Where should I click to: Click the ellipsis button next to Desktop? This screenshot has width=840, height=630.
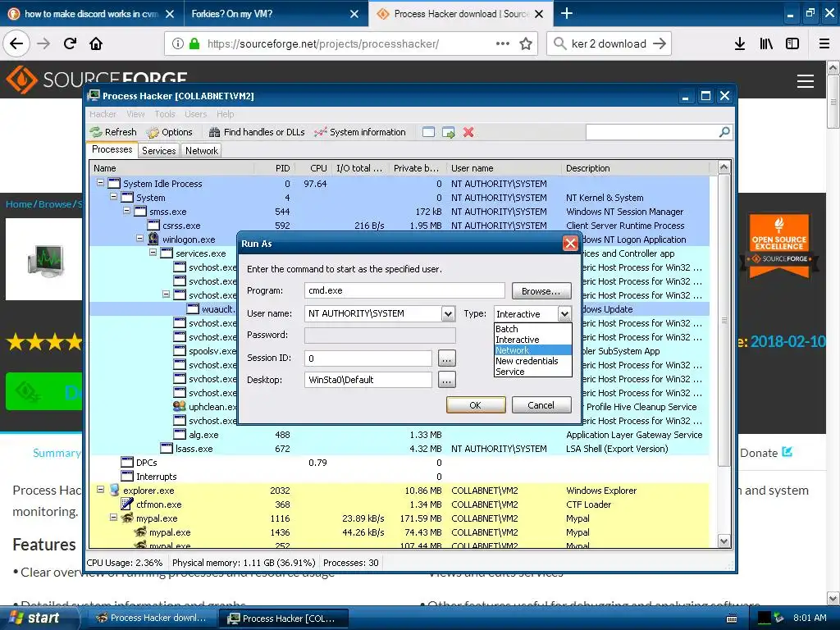[x=447, y=380]
